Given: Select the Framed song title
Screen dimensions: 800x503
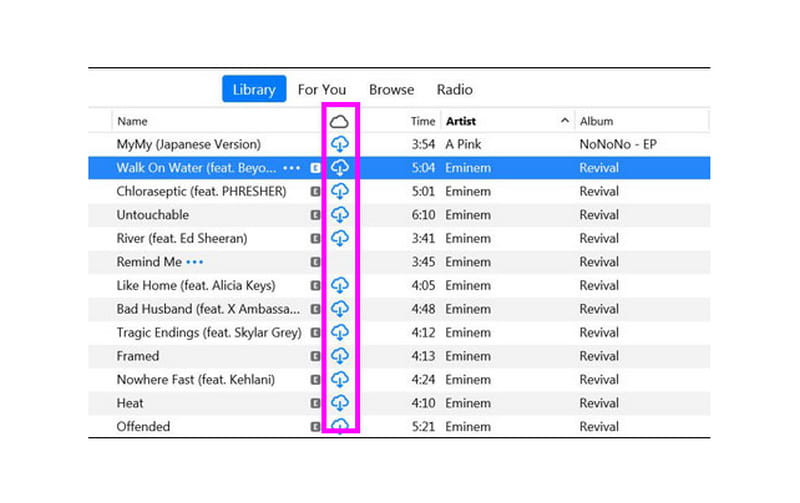Looking at the screenshot, I should 138,356.
